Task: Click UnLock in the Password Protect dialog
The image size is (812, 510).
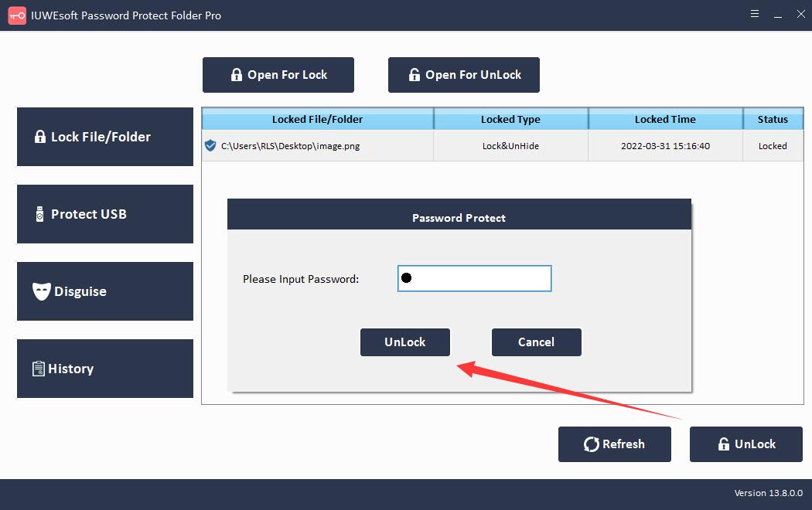Action: 405,342
